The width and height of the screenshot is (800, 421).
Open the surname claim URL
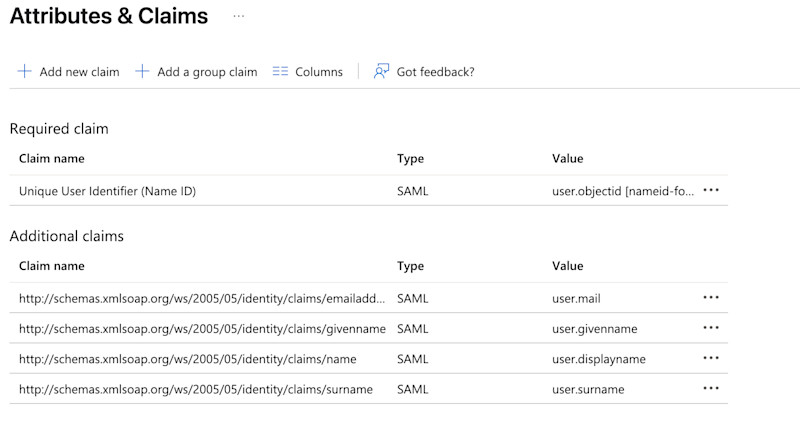pyautogui.click(x=195, y=389)
